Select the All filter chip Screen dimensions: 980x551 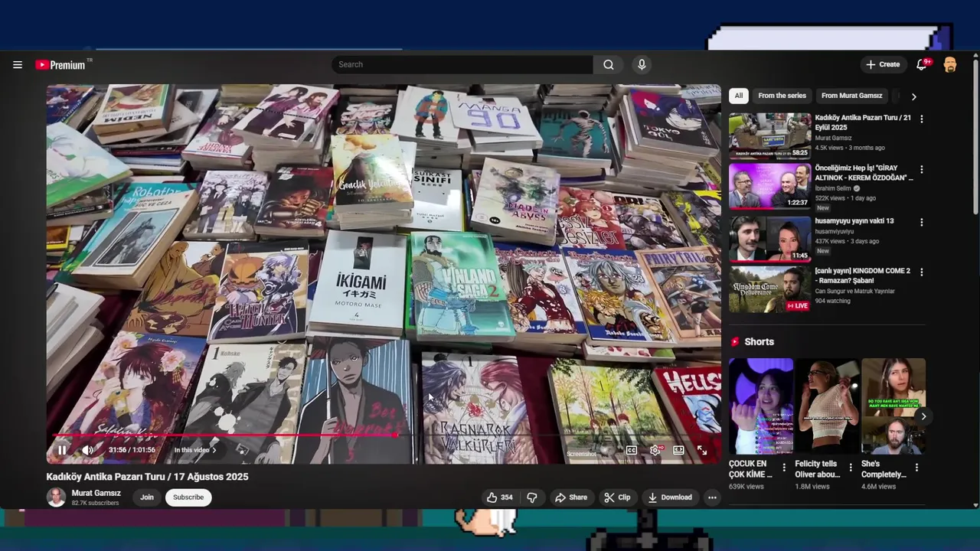[x=738, y=96]
